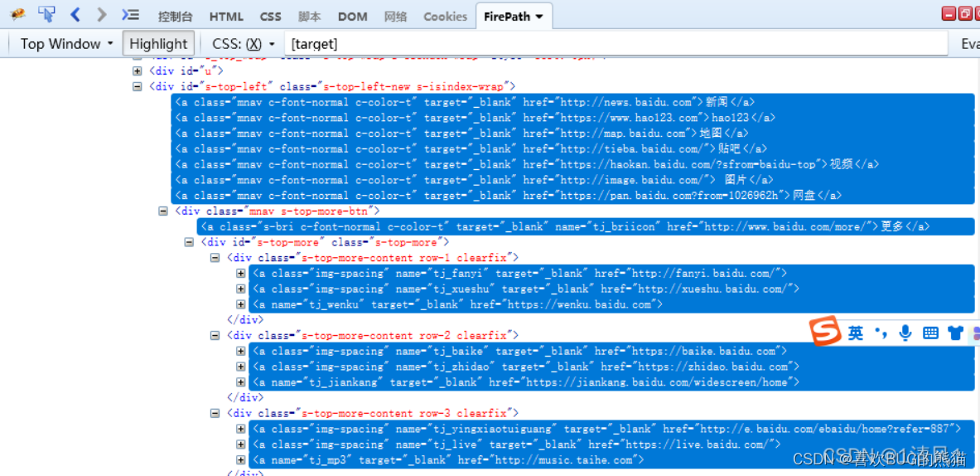The image size is (980, 476).
Task: Select the www.hao123.com anchor row
Action: click(x=572, y=118)
